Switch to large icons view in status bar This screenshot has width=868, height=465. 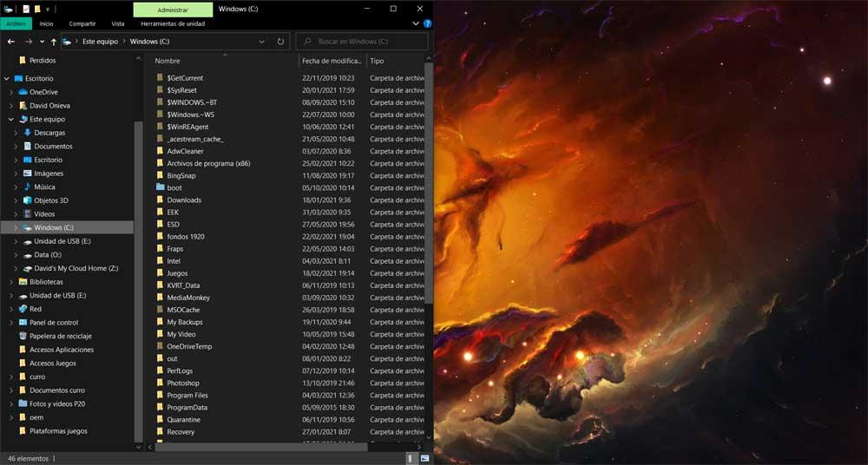point(424,458)
